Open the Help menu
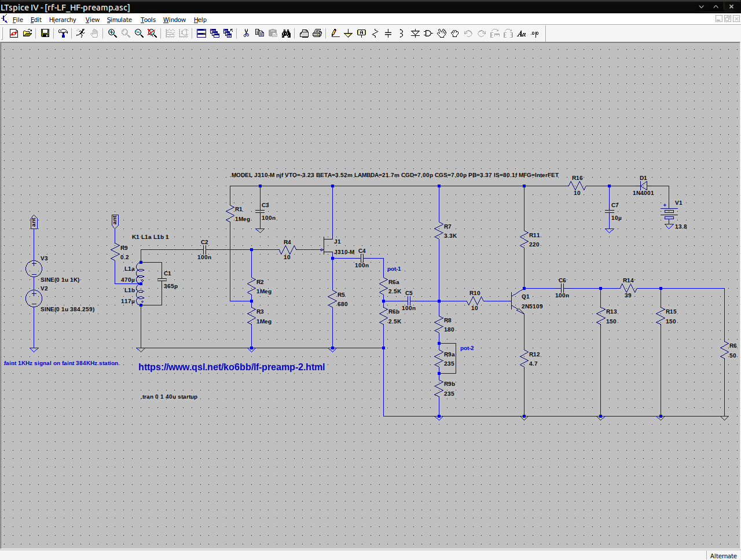741x560 pixels. 200,20
